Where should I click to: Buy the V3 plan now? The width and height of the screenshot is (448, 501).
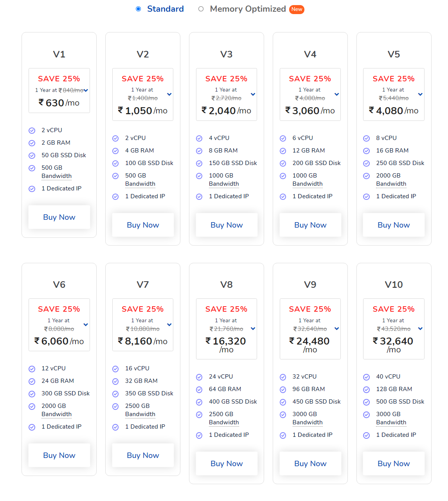[x=227, y=225]
